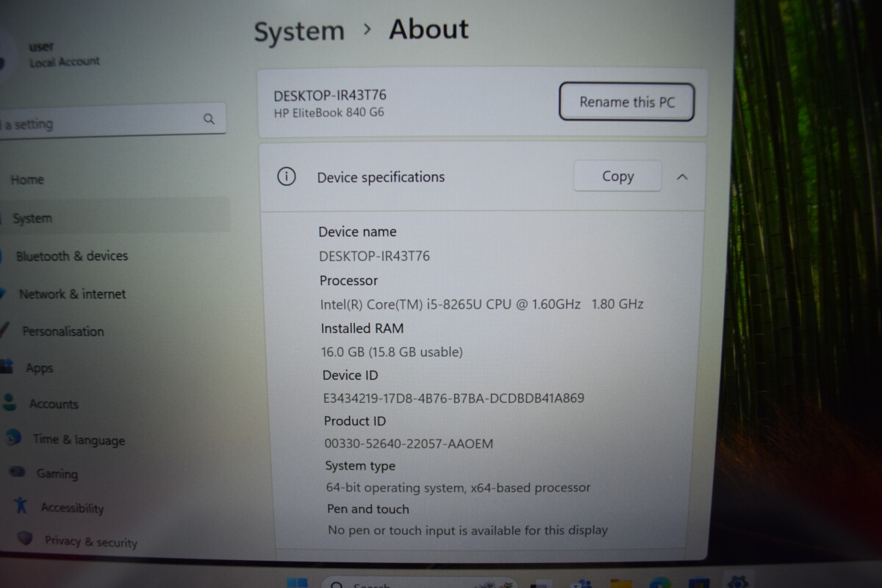Viewport: 882px width, 588px height.
Task: Click the taskbar Search box
Action: tap(419, 583)
